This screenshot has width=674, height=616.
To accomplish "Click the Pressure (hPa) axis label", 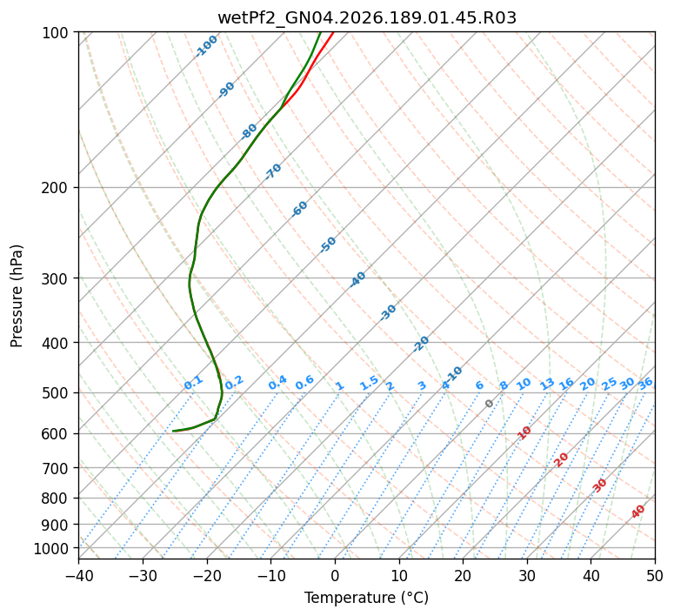I will pos(17,296).
